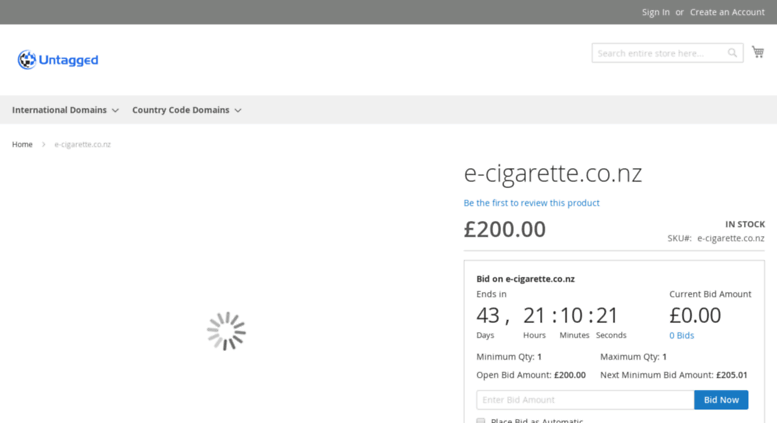
Task: Click Create an Account link
Action: (x=727, y=12)
